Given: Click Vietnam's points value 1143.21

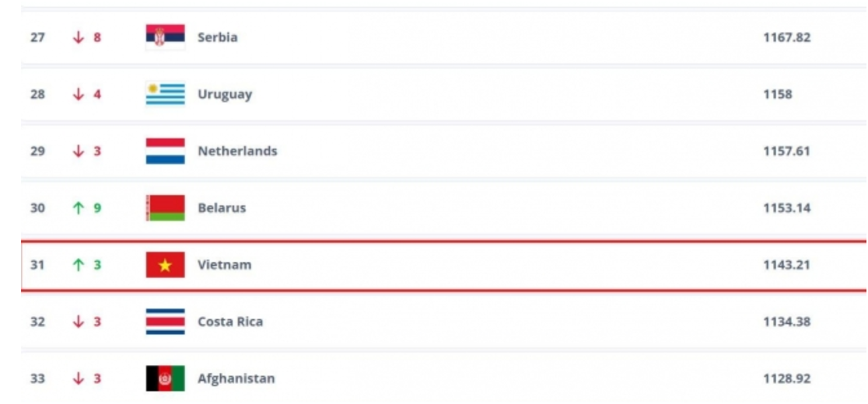Looking at the screenshot, I should 786,265.
